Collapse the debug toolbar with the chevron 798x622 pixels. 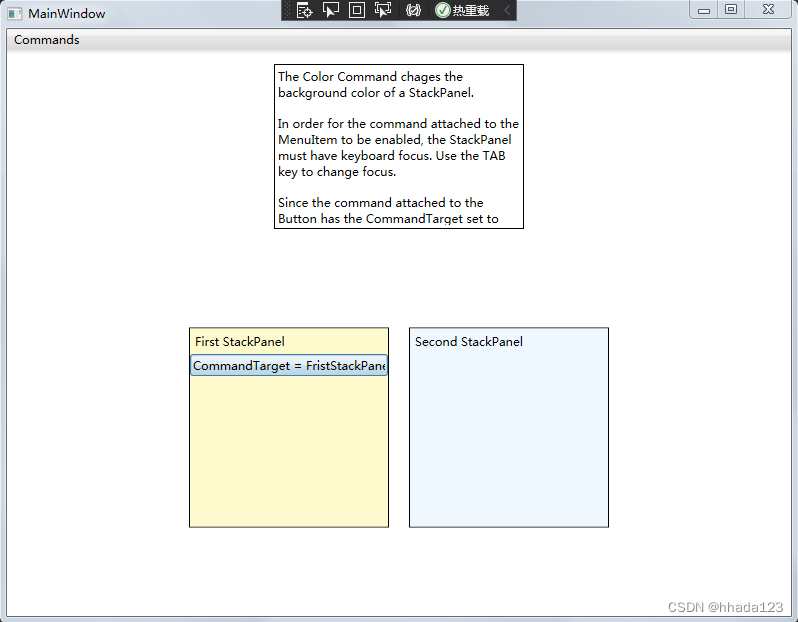click(x=507, y=10)
